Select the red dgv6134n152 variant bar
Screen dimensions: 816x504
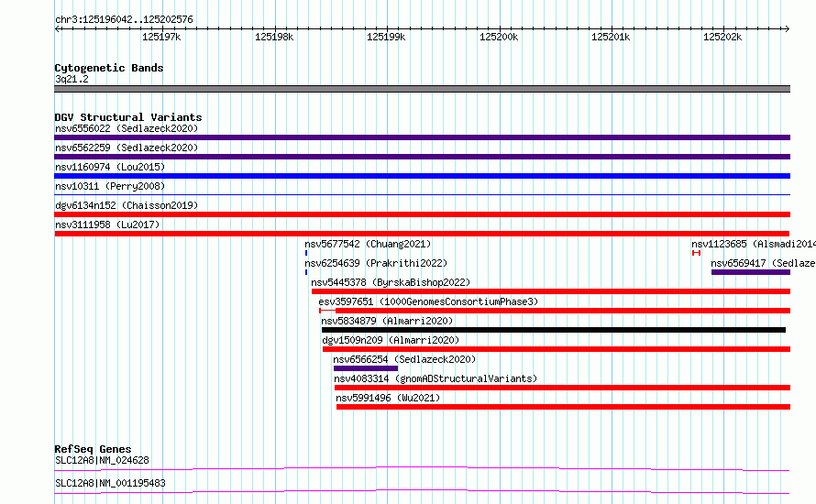click(422, 214)
